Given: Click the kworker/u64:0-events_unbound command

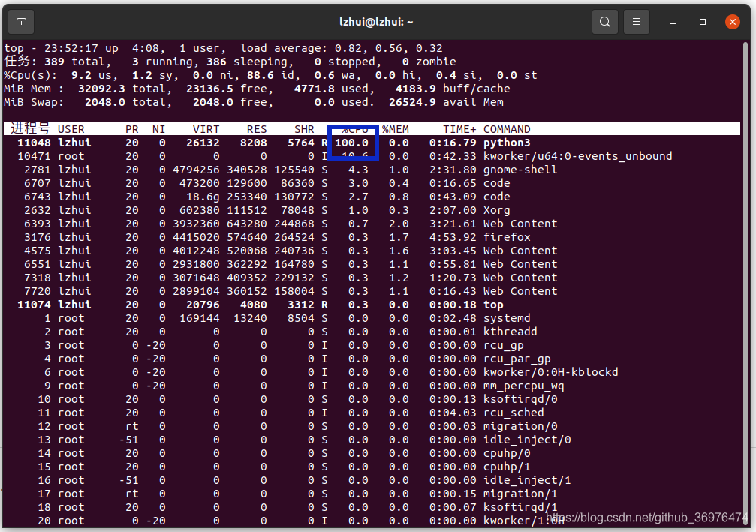Looking at the screenshot, I should (577, 156).
